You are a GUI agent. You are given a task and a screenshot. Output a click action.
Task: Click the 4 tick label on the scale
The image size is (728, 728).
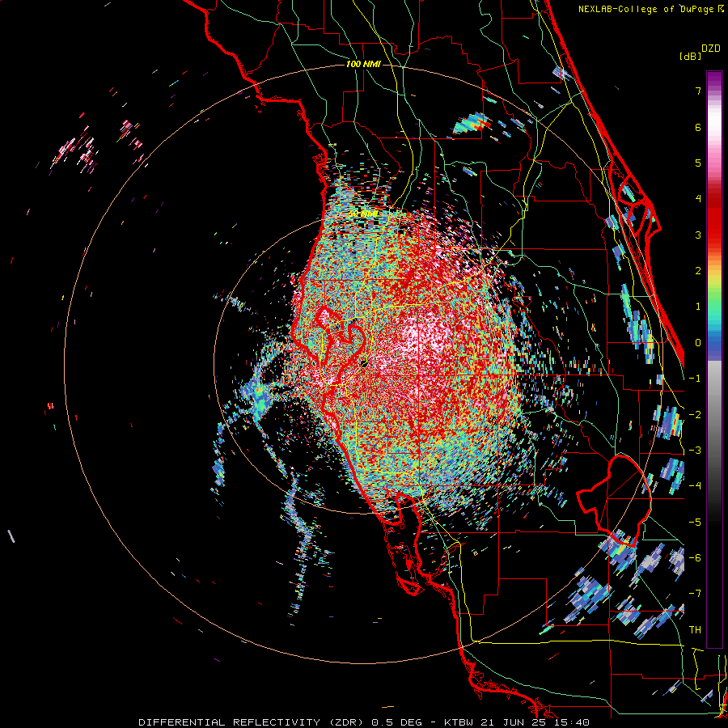698,199
